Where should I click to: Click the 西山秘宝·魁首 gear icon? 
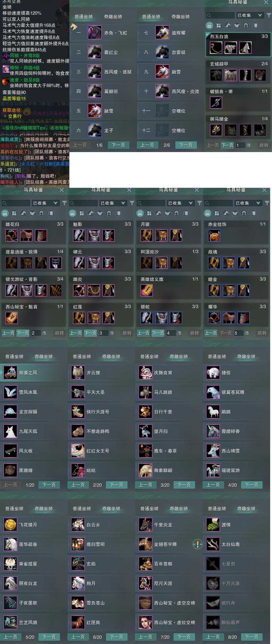click(12, 318)
